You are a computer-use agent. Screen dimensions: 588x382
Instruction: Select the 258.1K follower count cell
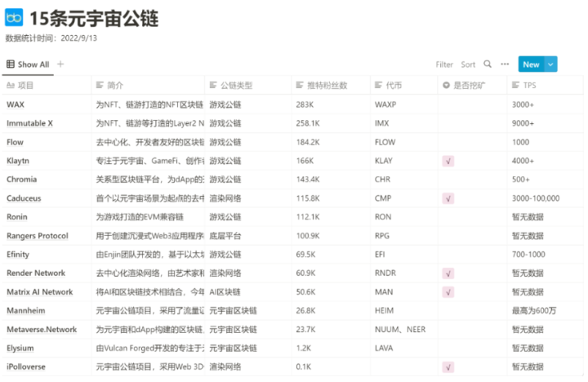coord(331,123)
